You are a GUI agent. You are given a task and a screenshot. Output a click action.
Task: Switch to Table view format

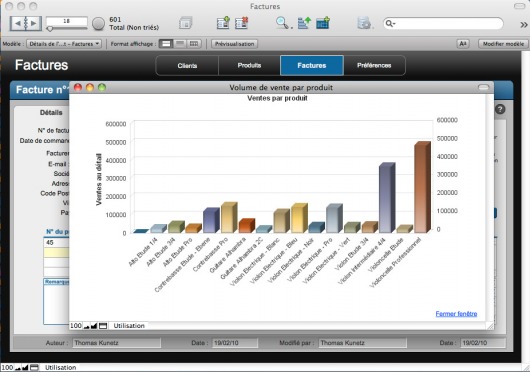point(194,44)
